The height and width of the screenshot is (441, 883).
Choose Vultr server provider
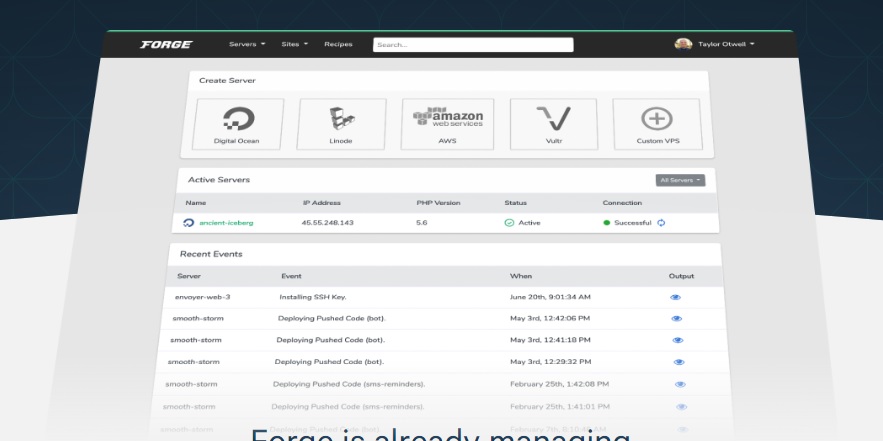coord(554,124)
